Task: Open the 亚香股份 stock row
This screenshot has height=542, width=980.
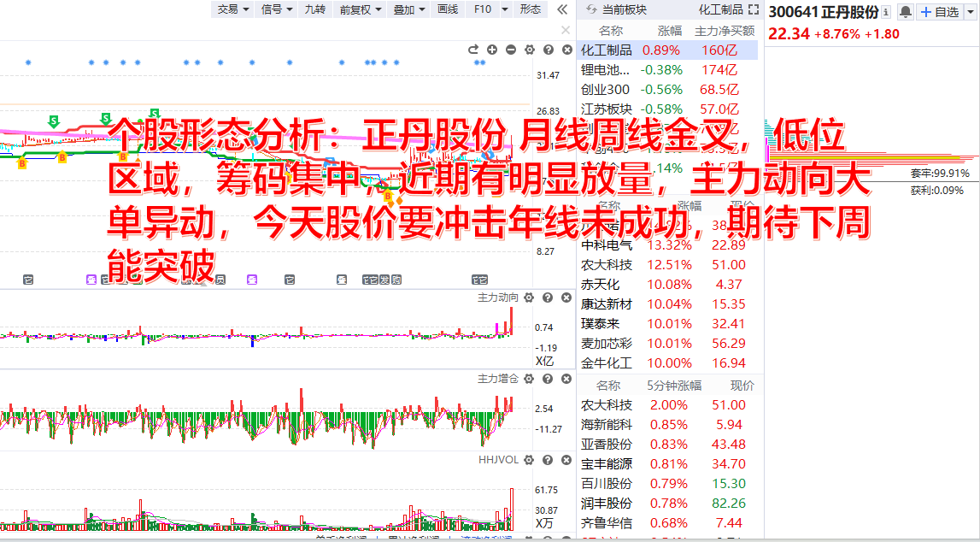Action: point(667,445)
